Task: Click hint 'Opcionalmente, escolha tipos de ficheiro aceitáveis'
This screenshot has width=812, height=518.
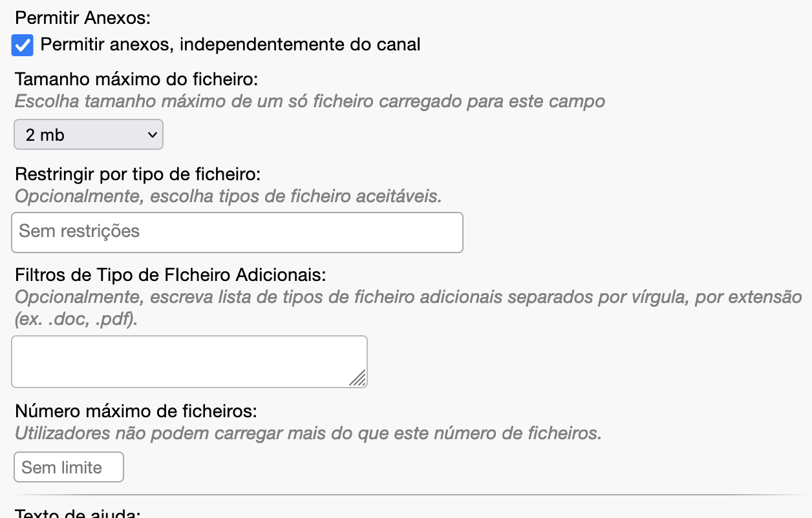Action: point(228,196)
